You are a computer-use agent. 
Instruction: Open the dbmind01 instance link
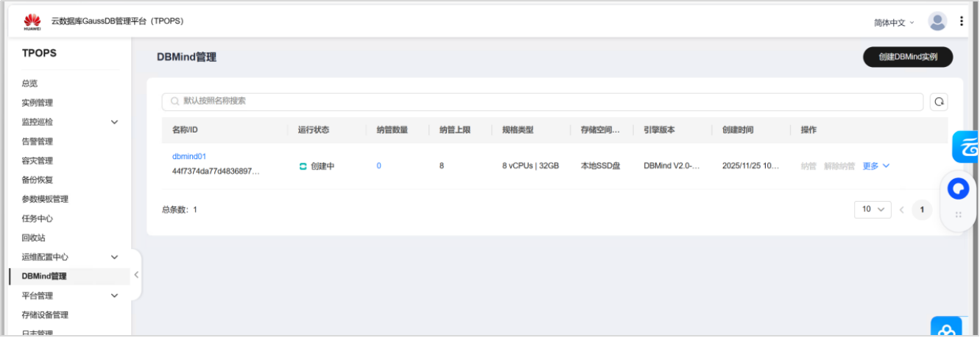click(x=189, y=157)
